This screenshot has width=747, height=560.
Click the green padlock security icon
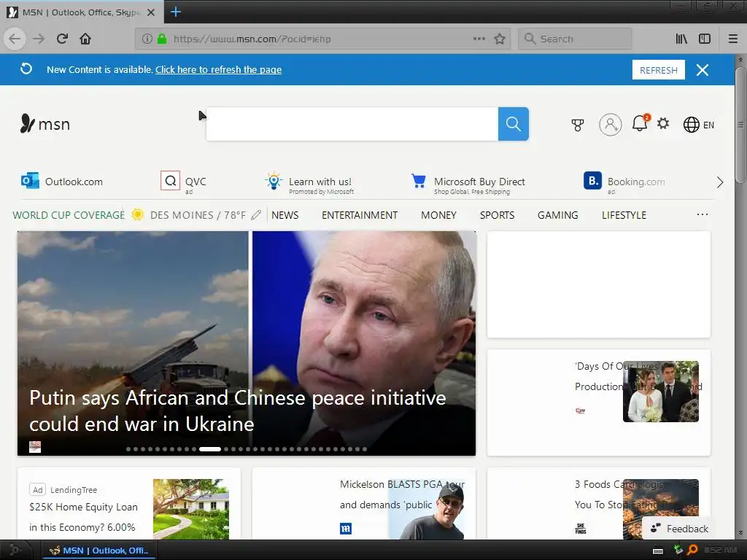162,39
